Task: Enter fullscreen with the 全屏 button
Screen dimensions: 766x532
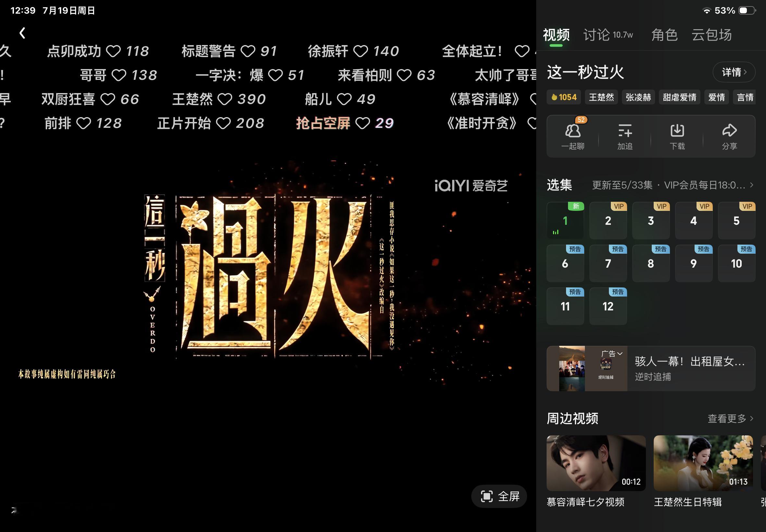Action: [499, 496]
